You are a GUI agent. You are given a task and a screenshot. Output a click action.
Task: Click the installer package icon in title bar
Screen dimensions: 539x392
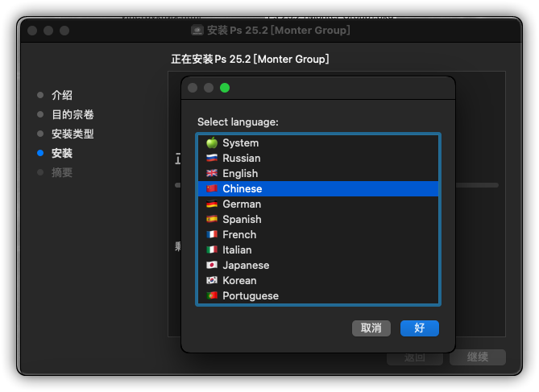click(197, 31)
